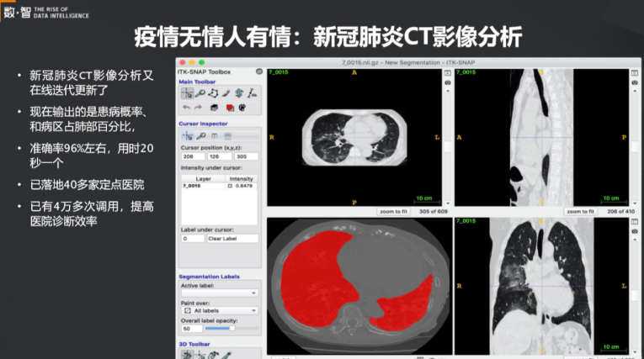The height and width of the screenshot is (359, 644).
Task: Select the 3D scalpel tool
Action: tap(226, 355)
